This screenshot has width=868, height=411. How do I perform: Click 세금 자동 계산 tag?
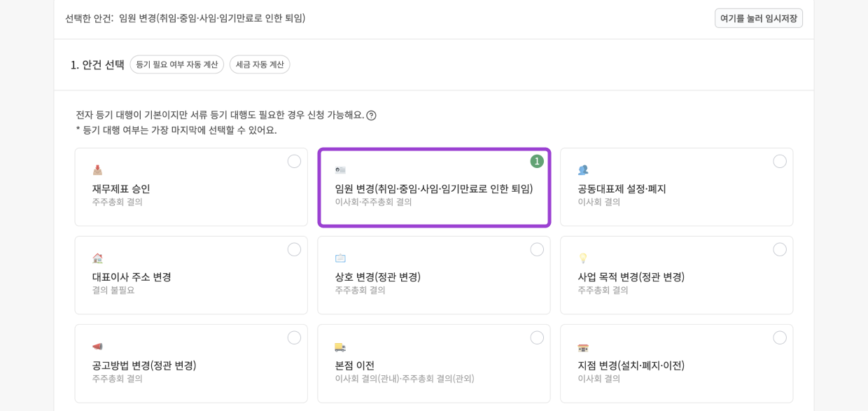click(260, 64)
